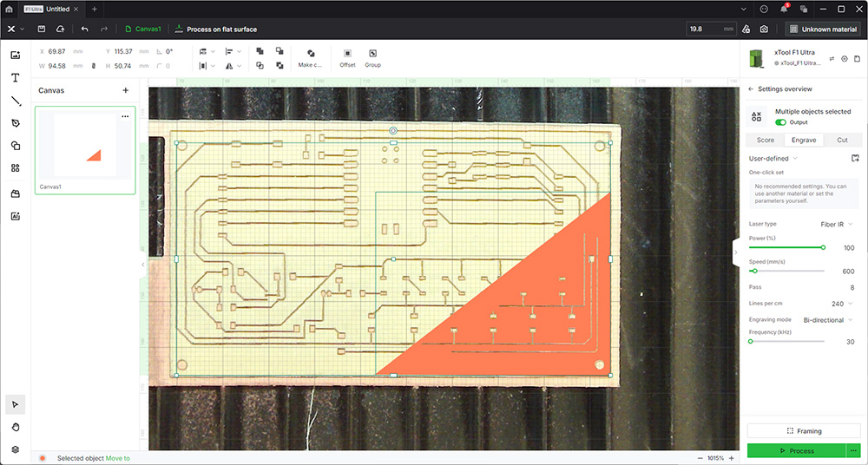Click the 19.8 mm distance field

pyautogui.click(x=712, y=29)
